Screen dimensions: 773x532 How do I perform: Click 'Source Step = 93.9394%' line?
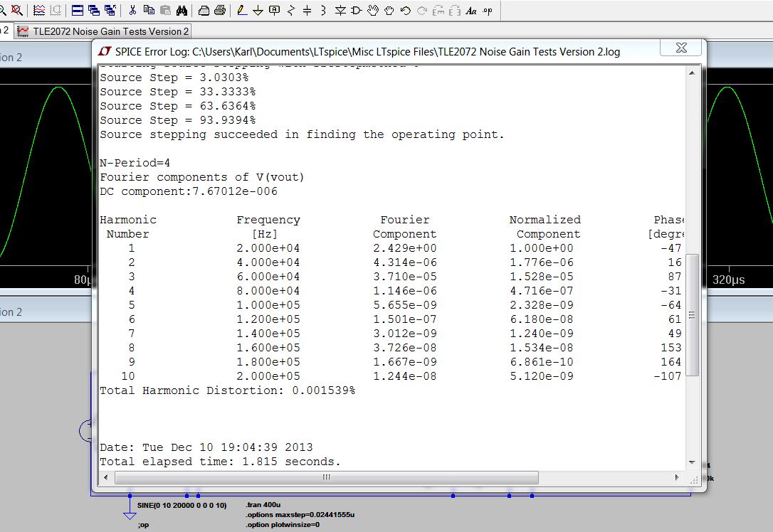point(177,120)
